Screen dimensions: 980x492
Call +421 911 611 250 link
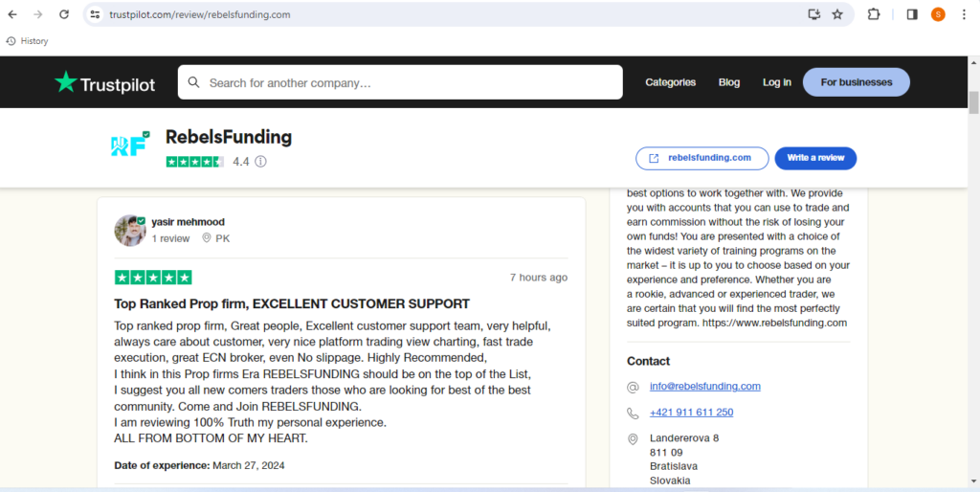[x=691, y=413]
